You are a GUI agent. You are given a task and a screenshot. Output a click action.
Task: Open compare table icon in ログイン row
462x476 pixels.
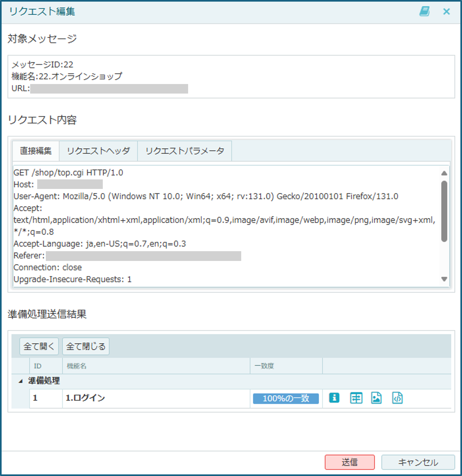pos(356,398)
